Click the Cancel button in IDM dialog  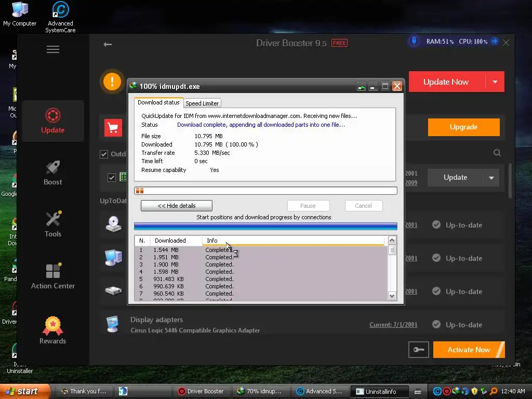pyautogui.click(x=363, y=206)
